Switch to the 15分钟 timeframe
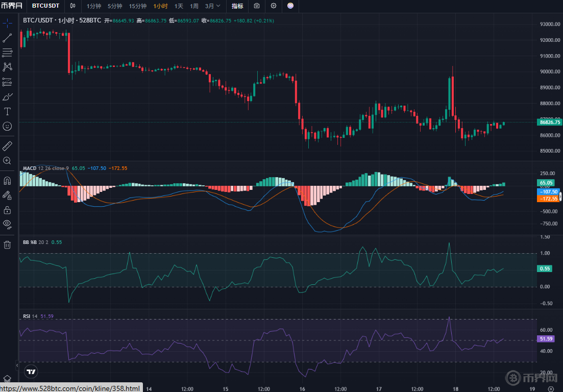Image resolution: width=563 pixels, height=392 pixels. click(x=137, y=6)
